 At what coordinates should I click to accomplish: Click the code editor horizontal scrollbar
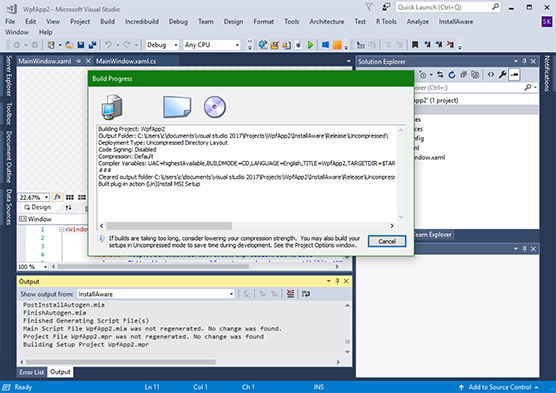tap(153, 266)
